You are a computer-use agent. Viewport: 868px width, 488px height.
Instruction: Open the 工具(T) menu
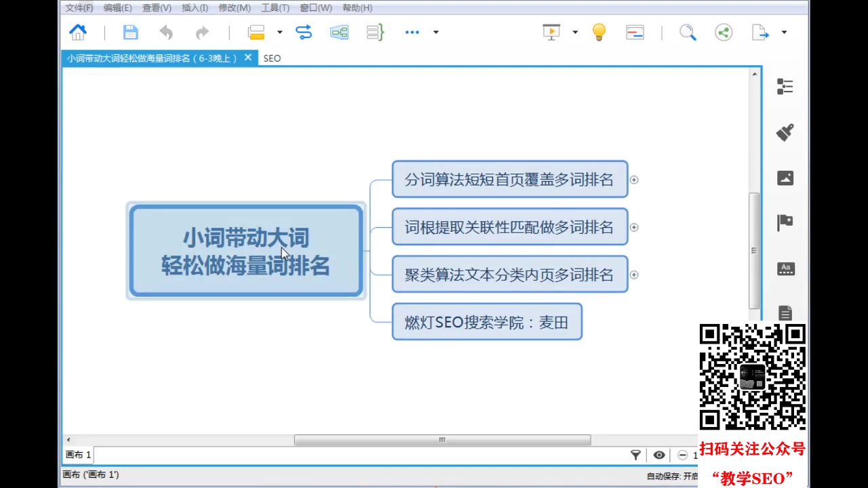tap(275, 8)
